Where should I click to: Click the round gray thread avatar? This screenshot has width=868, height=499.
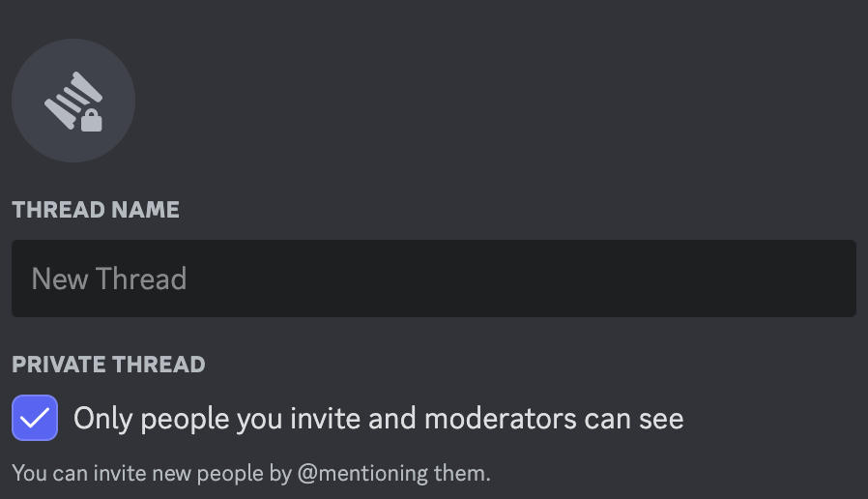click(73, 101)
